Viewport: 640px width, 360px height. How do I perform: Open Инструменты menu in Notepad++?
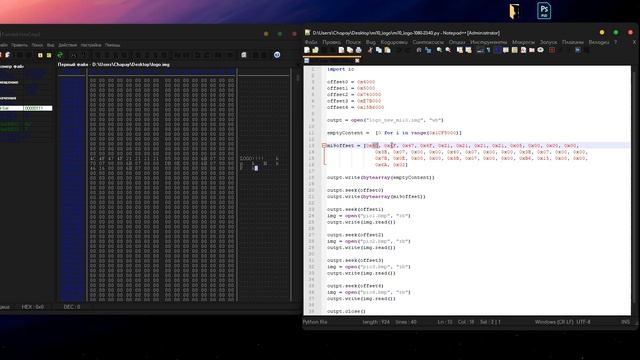point(488,42)
